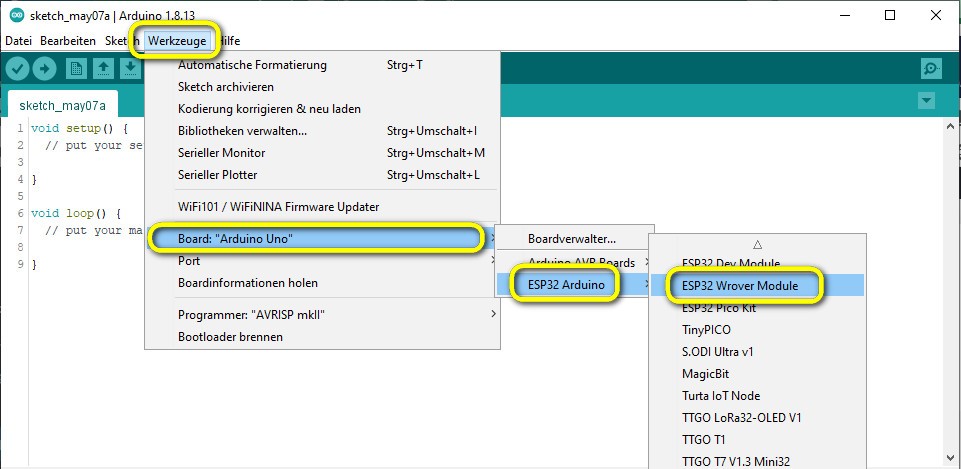Select Kodierung korrigieren & neu laden
This screenshot has height=469, width=961.
[322, 109]
